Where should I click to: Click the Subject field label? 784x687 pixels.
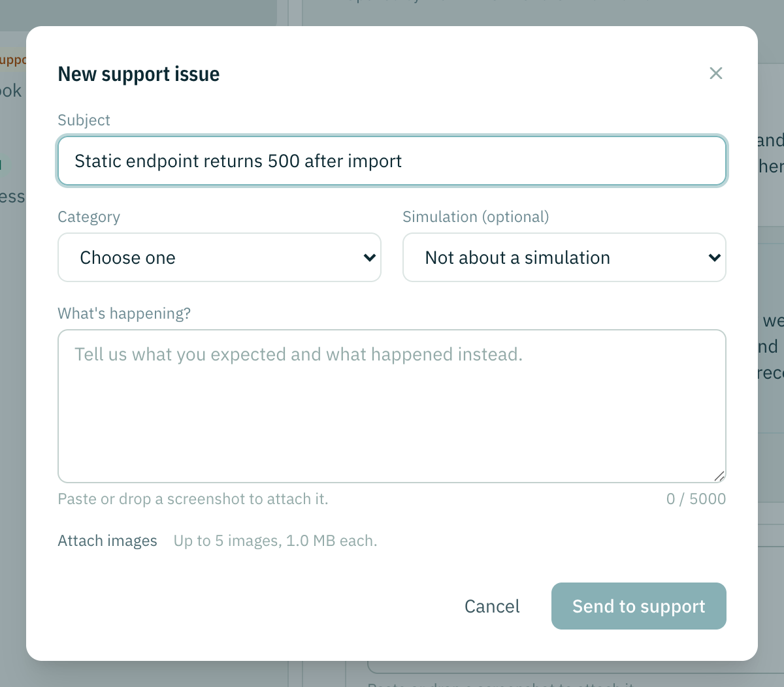(x=84, y=120)
